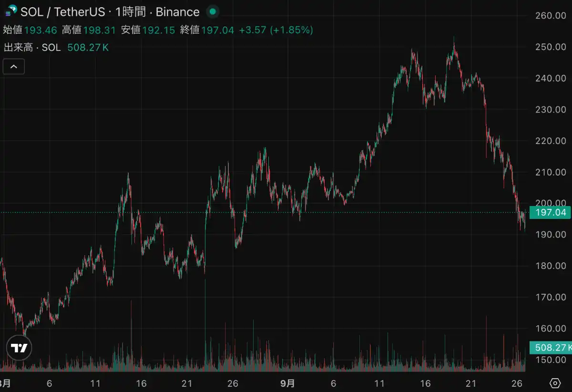Click the 150.00 price axis label
The width and height of the screenshot is (572, 392).
pos(551,360)
